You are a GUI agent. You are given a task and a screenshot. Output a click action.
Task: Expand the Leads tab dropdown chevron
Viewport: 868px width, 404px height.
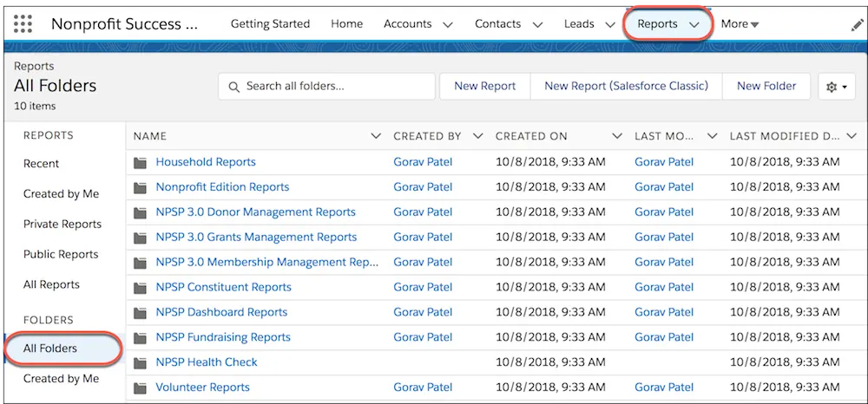coord(610,25)
